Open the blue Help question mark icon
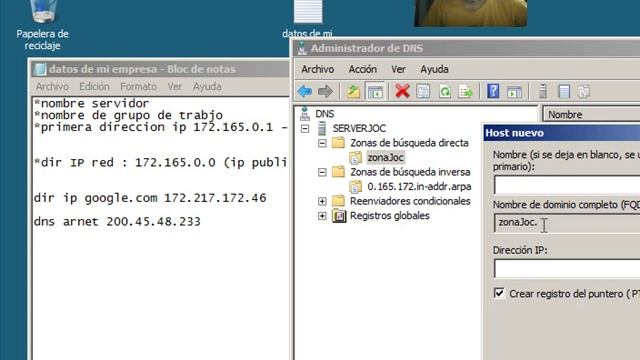640x360 pixels. click(493, 91)
